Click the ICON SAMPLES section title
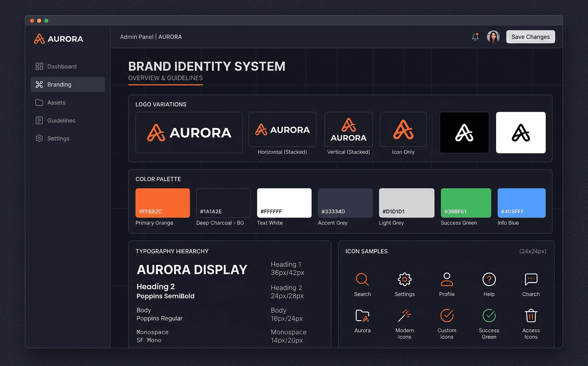Screen dimensions: 588x366 (367, 251)
